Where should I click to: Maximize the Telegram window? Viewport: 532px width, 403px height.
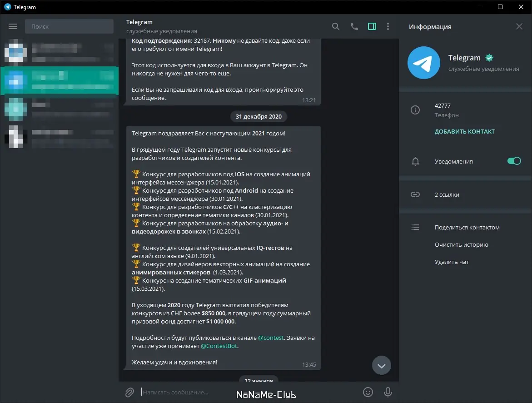pos(500,7)
